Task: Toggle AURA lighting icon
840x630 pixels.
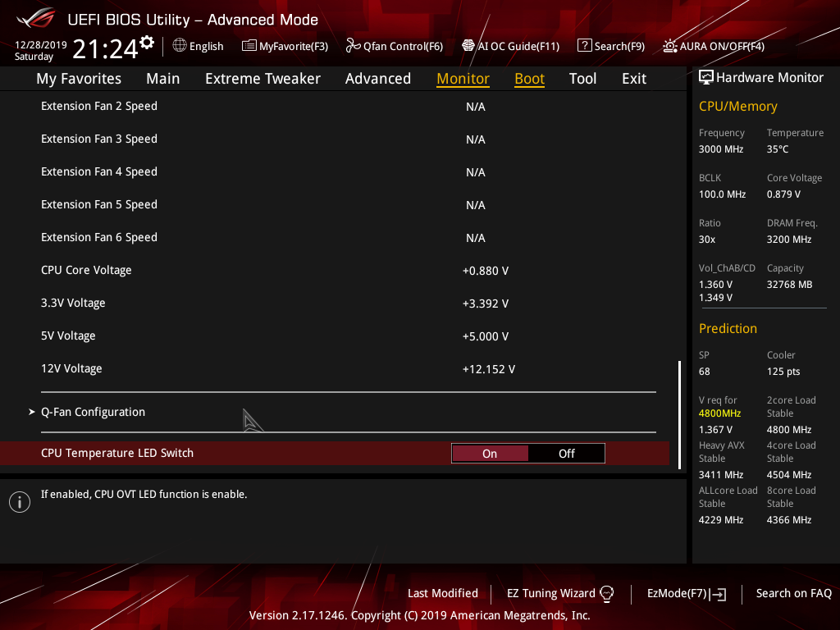Action: tap(669, 46)
